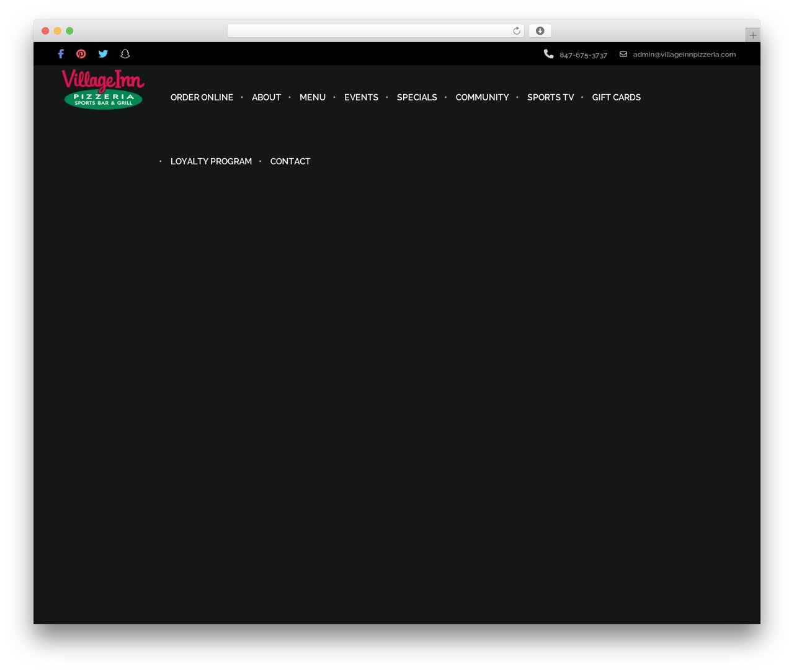Open the Twitter social icon

click(x=103, y=54)
